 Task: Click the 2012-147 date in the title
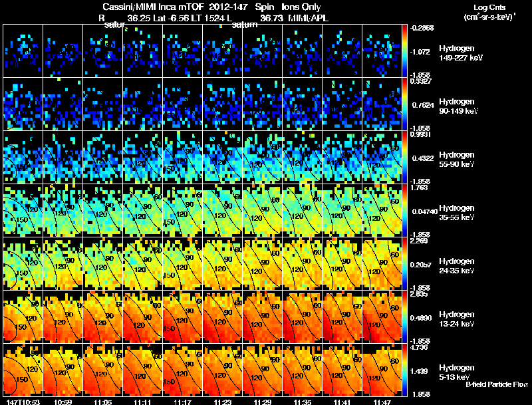pyautogui.click(x=229, y=7)
